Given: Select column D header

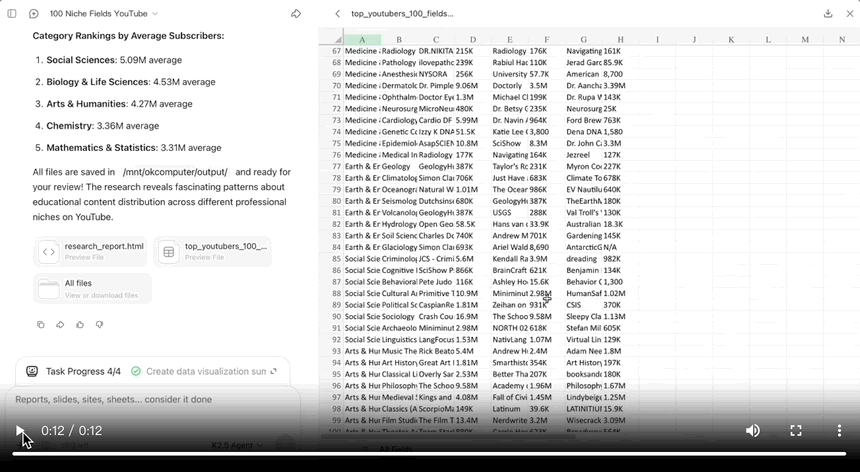Looking at the screenshot, I should click(473, 39).
